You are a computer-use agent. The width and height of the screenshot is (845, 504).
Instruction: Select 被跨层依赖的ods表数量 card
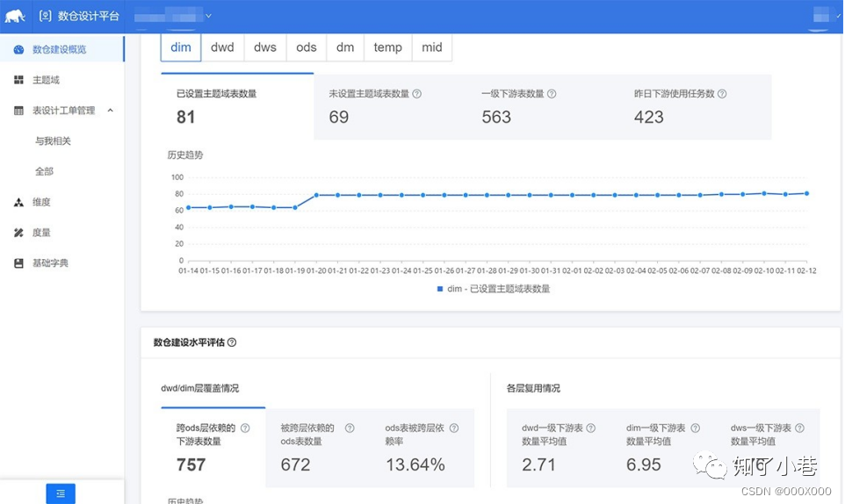pos(318,448)
